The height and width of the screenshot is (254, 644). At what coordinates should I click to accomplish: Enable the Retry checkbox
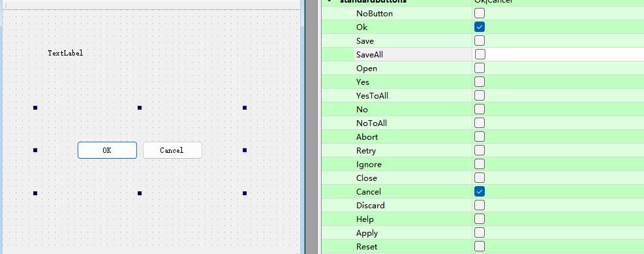[x=480, y=150]
